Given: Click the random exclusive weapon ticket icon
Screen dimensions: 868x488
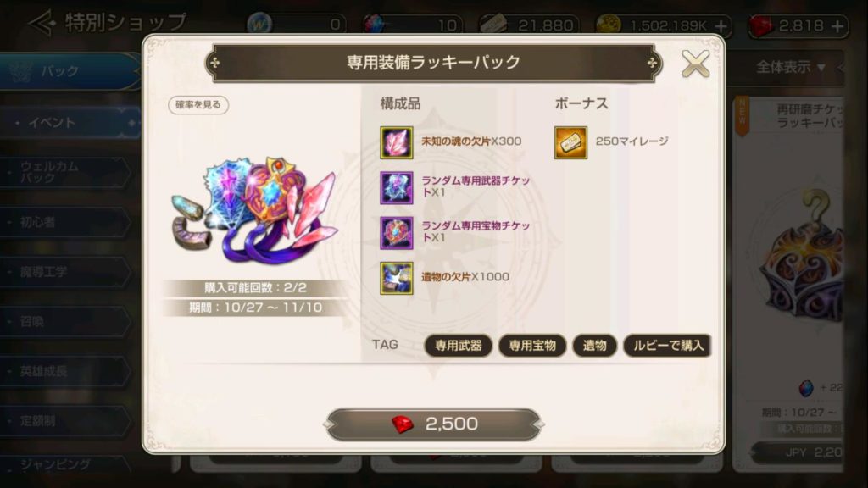Looking at the screenshot, I should pyautogui.click(x=397, y=187).
